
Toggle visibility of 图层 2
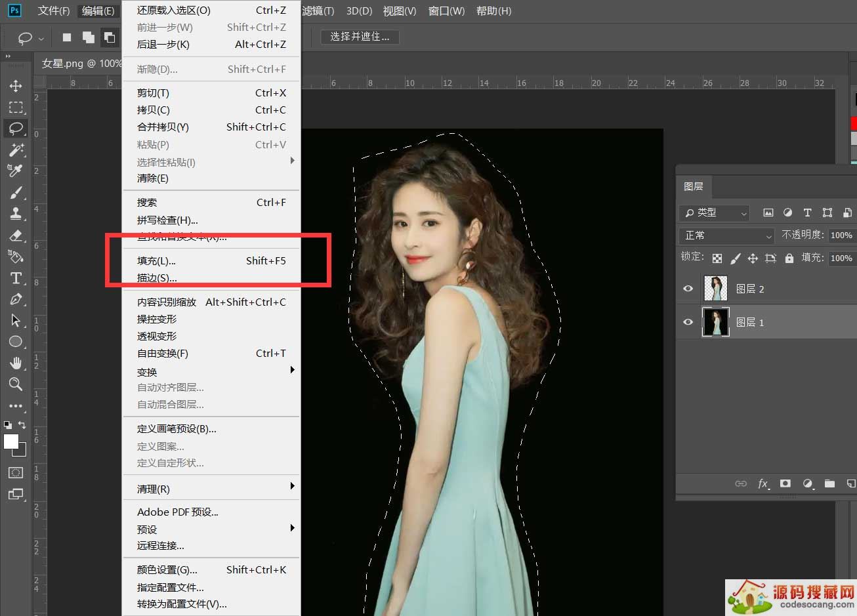click(688, 289)
